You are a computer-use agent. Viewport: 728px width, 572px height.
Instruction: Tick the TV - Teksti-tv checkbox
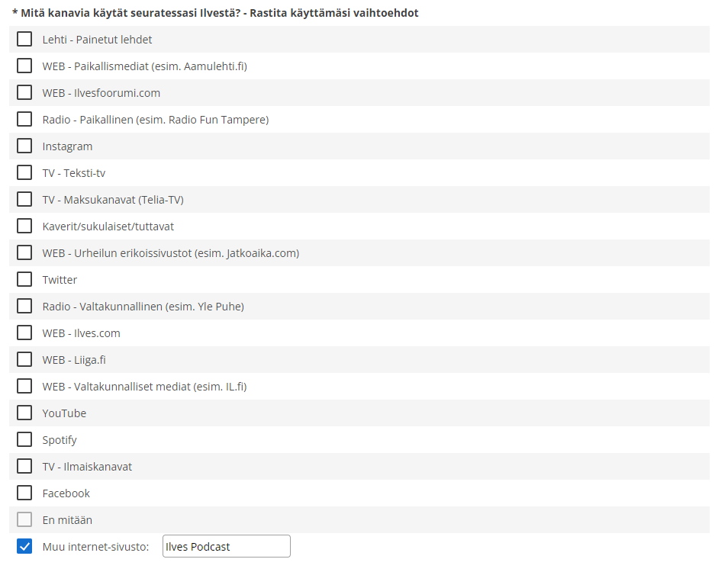tap(24, 172)
